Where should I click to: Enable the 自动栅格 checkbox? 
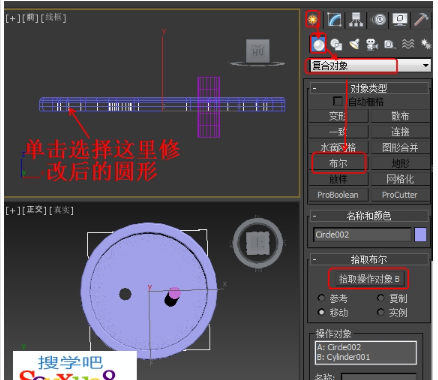click(x=337, y=101)
